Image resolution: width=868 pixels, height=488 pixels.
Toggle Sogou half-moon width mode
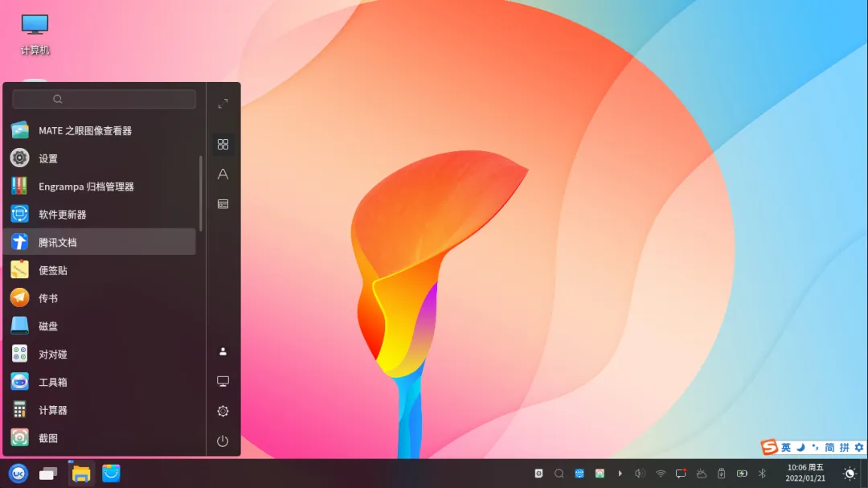pos(800,448)
